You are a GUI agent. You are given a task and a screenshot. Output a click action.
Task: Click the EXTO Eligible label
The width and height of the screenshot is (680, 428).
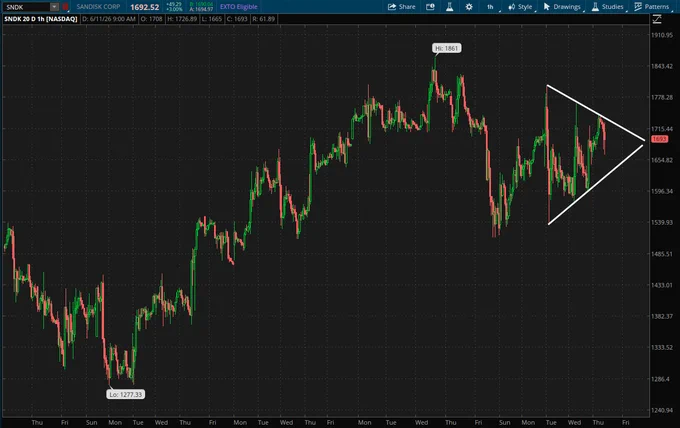tap(239, 7)
